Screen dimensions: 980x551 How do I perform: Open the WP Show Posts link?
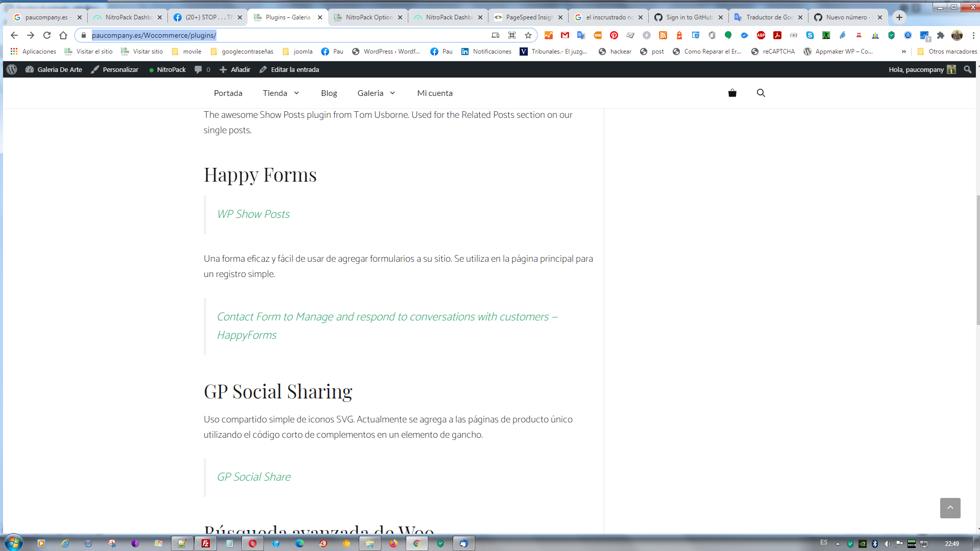(253, 214)
